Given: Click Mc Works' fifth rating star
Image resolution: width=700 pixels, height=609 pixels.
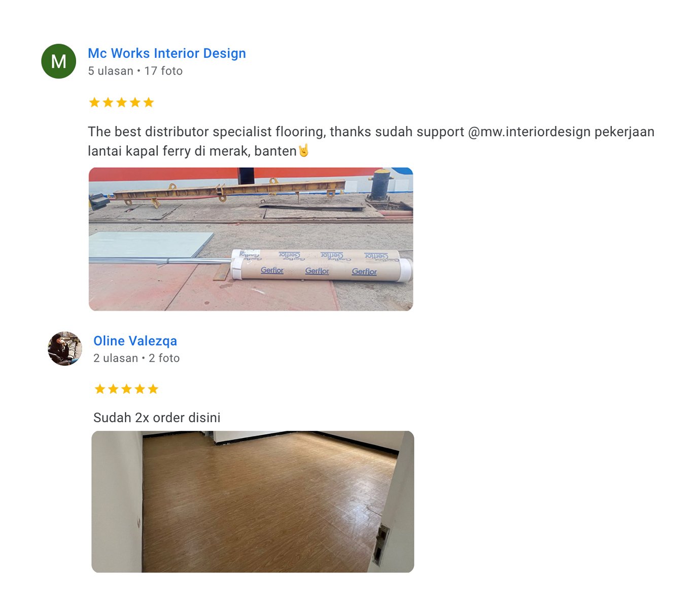Looking at the screenshot, I should click(149, 103).
